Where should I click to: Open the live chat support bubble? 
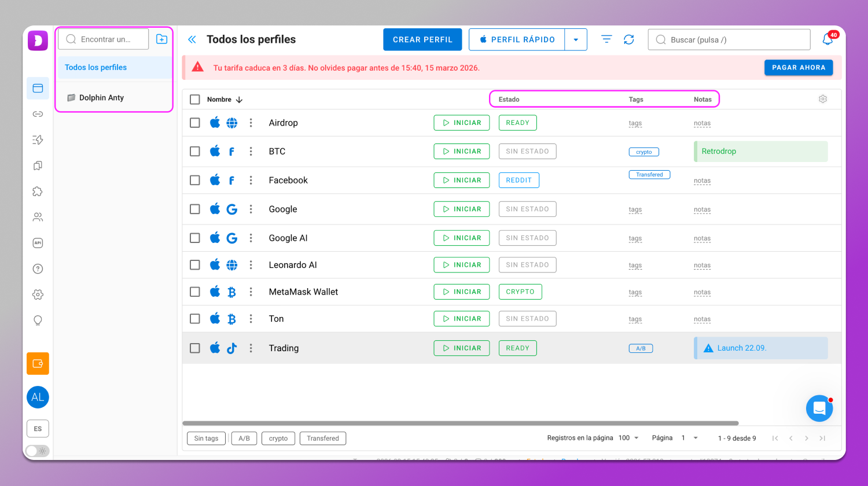coord(819,408)
